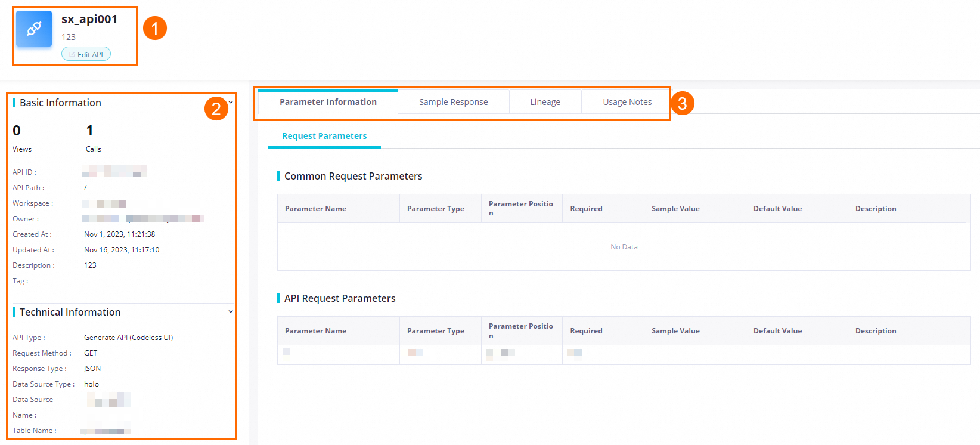Click the orange numbered marker 2
Image resolution: width=980 pixels, height=445 pixels.
point(216,109)
